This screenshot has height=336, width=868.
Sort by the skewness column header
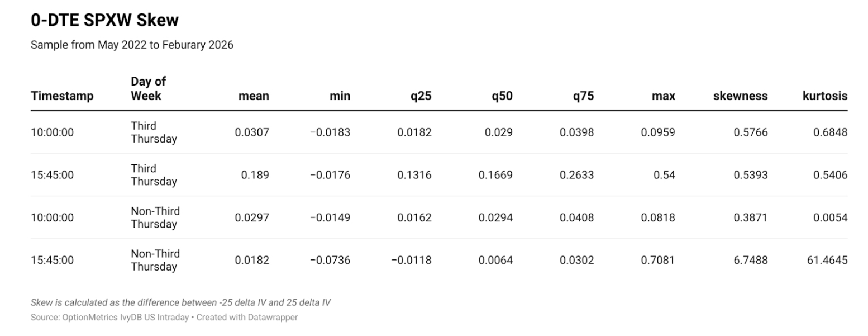(740, 96)
